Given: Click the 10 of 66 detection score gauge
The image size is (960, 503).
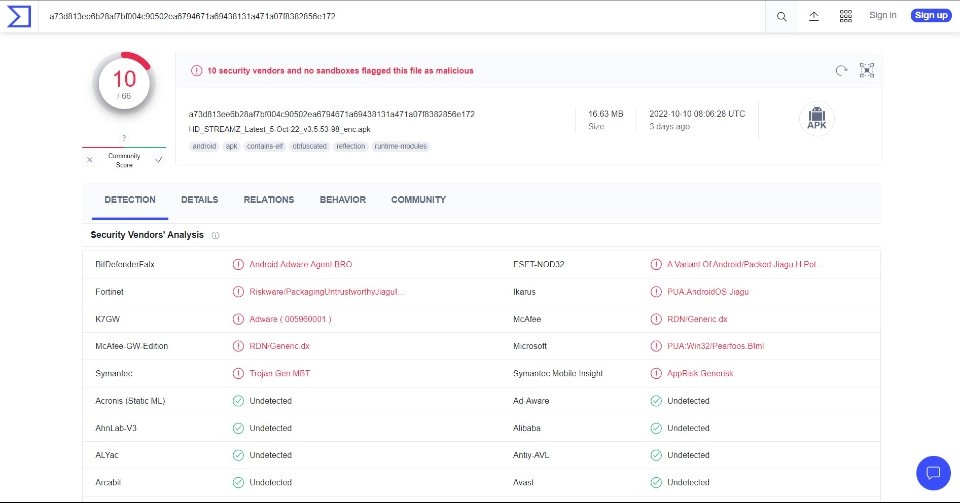Looking at the screenshot, I should [124, 84].
